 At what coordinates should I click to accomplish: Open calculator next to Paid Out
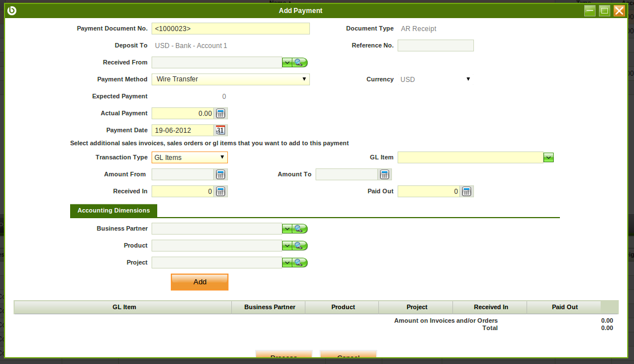467,192
